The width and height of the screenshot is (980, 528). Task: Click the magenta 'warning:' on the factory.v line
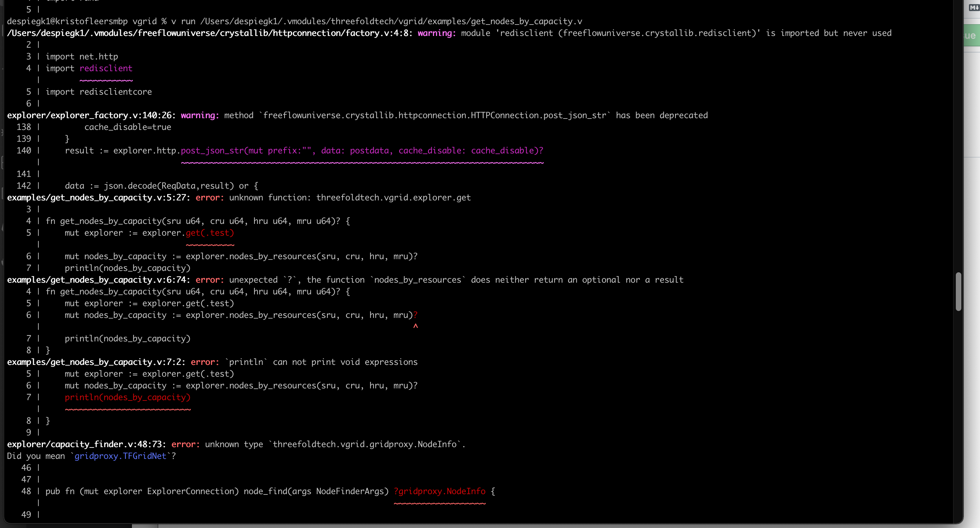[437, 33]
